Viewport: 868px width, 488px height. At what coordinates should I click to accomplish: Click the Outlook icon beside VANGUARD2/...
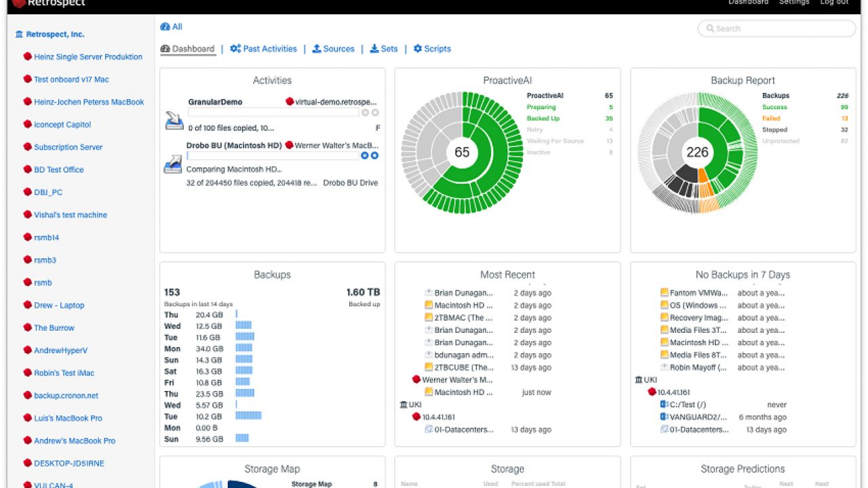pyautogui.click(x=665, y=417)
